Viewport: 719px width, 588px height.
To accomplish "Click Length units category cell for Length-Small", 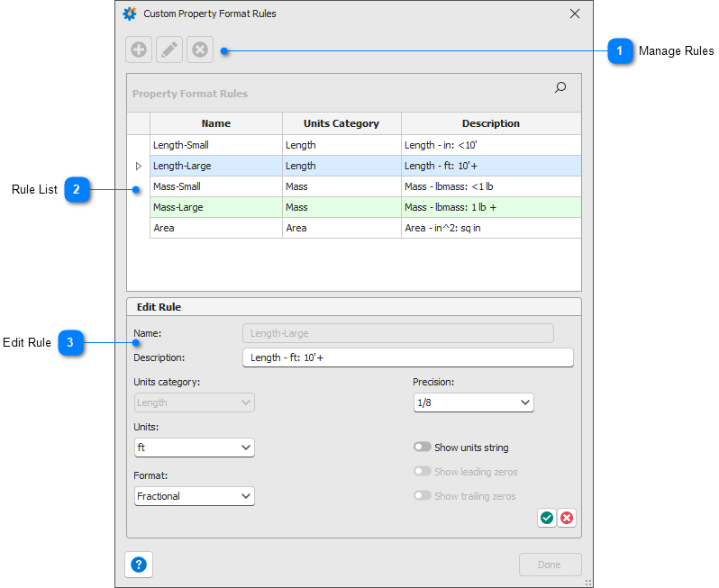I will 341,145.
